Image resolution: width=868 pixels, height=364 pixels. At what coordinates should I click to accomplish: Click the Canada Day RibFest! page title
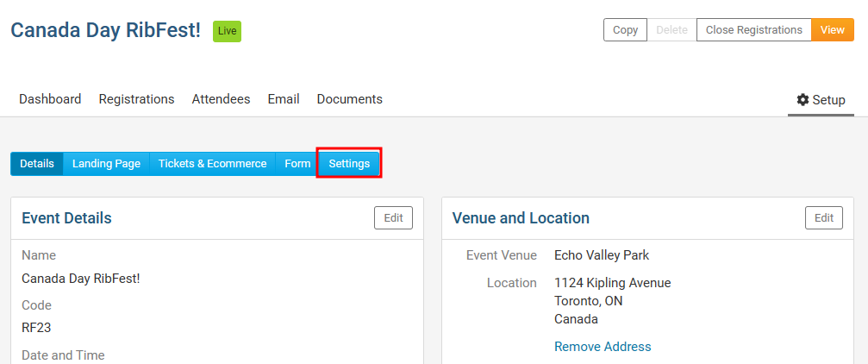[105, 30]
